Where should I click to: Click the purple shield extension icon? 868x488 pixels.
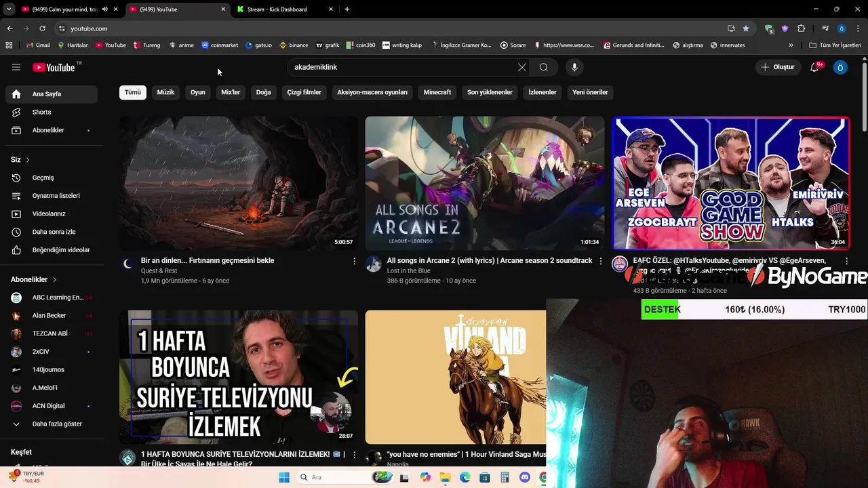[785, 28]
